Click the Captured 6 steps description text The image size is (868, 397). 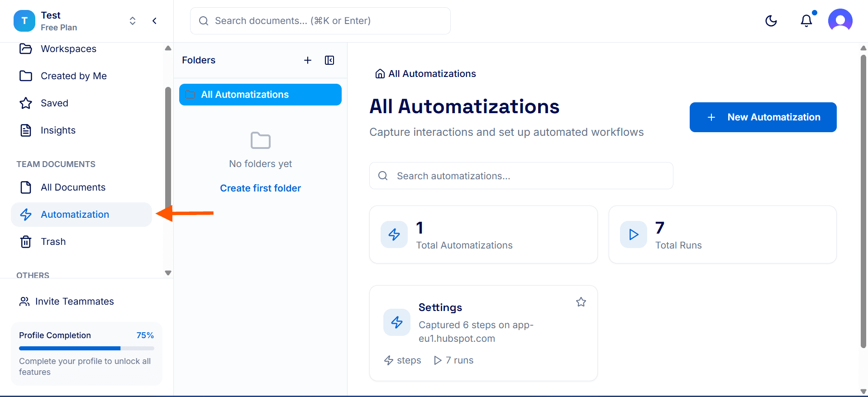pyautogui.click(x=476, y=332)
